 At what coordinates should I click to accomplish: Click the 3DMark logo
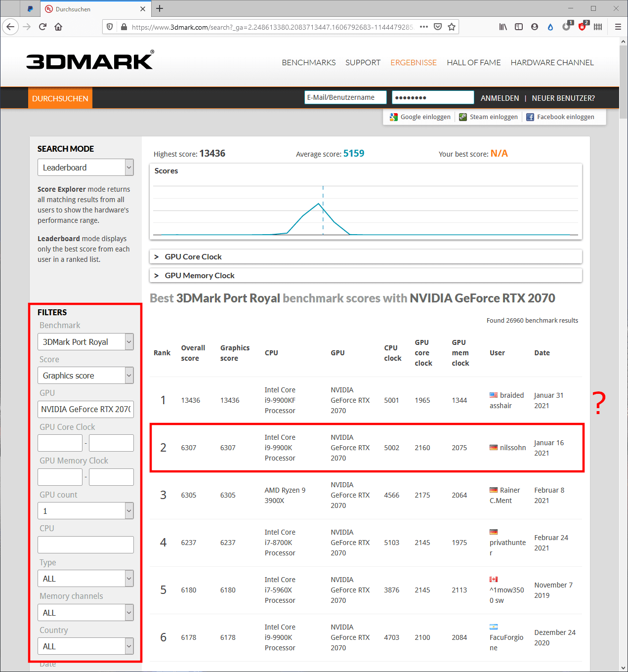click(x=90, y=60)
